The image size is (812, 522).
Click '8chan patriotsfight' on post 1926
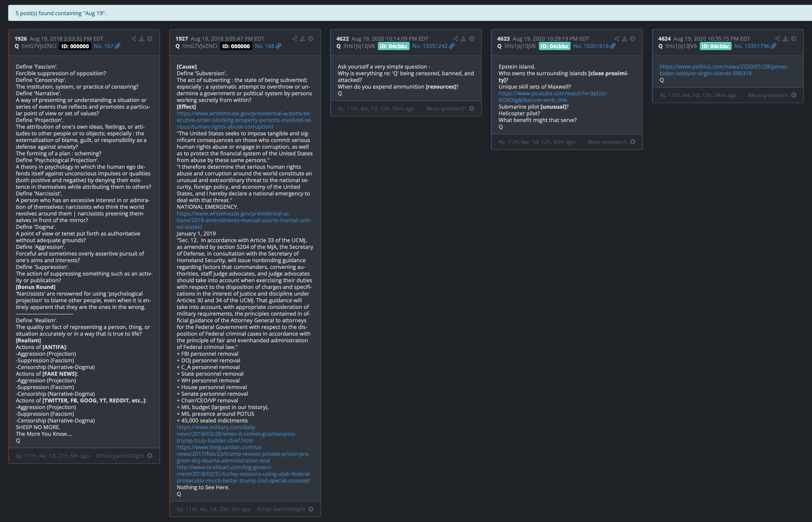click(x=120, y=456)
